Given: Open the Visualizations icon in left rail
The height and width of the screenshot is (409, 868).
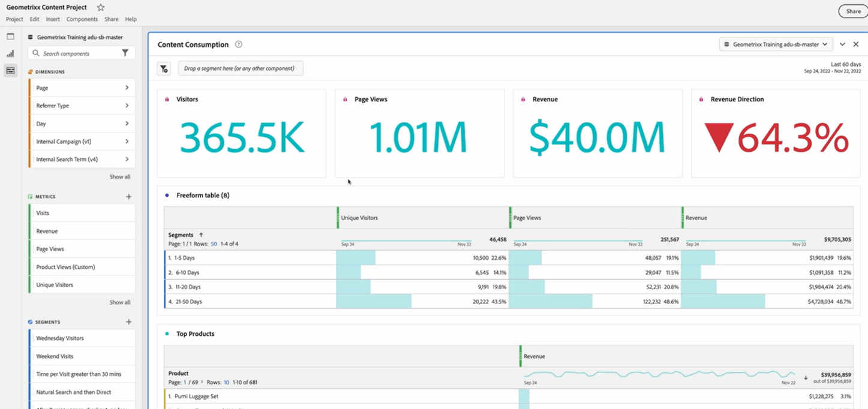Looking at the screenshot, I should click(10, 53).
